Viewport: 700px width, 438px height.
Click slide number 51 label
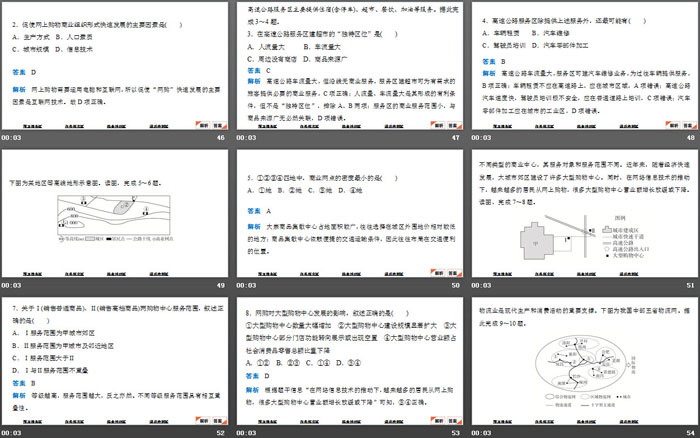point(691,285)
